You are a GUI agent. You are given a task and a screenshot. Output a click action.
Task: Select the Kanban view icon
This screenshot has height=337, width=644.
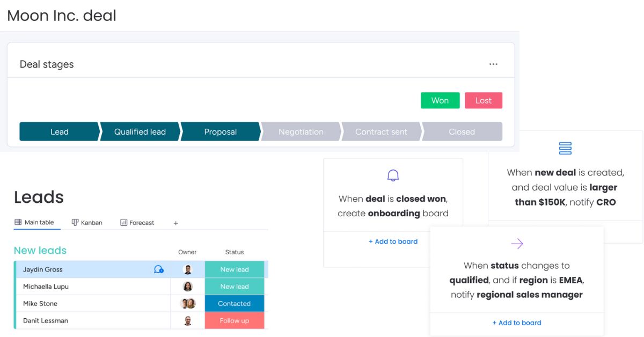[75, 222]
